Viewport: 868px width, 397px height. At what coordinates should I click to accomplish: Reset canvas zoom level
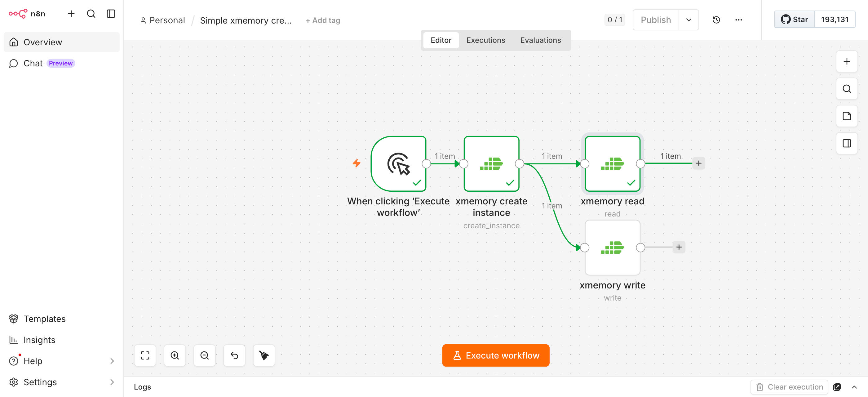coord(234,355)
